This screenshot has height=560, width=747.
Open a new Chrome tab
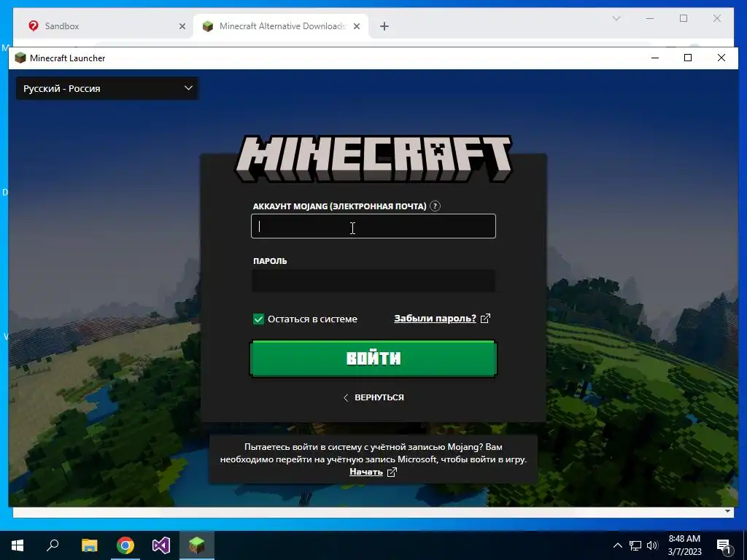click(384, 26)
